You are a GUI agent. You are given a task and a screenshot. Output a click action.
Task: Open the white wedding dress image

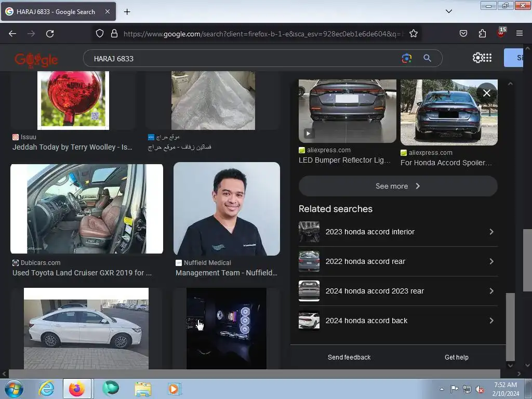point(213,100)
